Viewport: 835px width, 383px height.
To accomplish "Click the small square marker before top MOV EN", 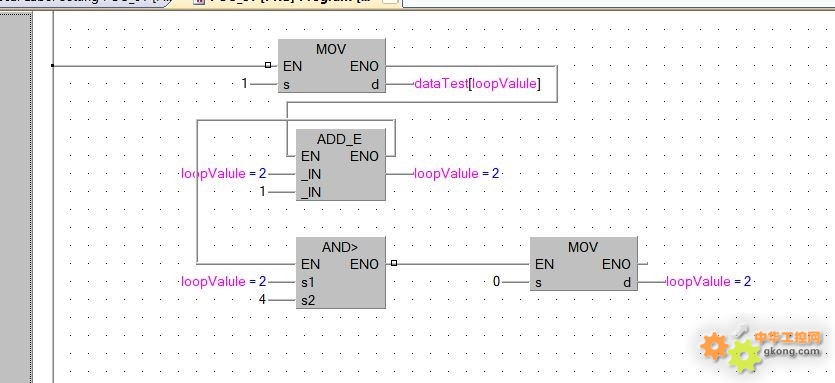I will 268,65.
